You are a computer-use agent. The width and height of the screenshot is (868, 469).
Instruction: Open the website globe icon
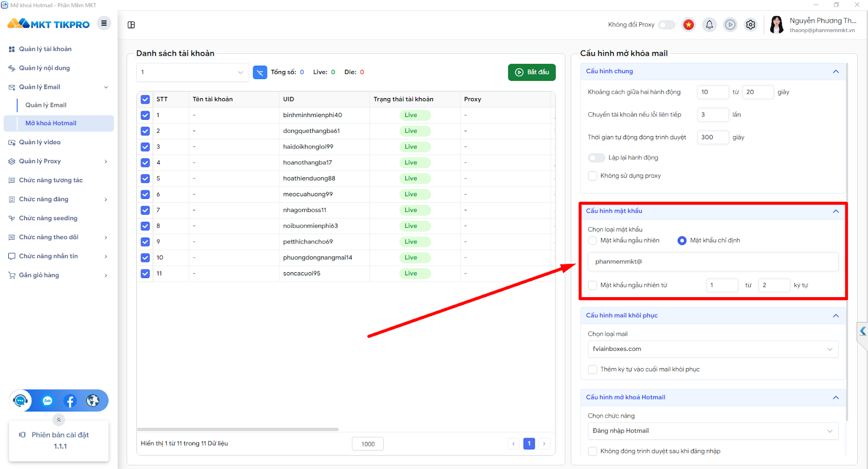point(93,401)
